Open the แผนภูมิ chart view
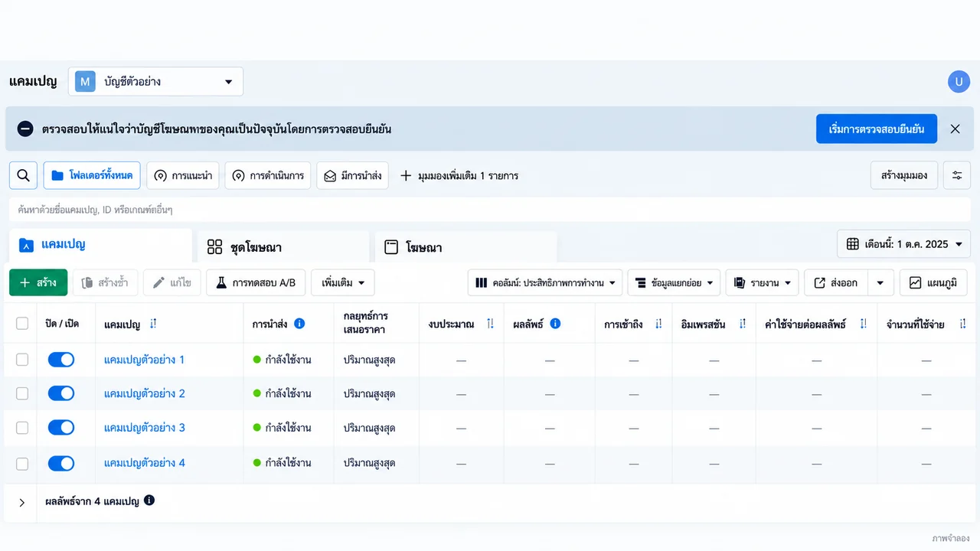 (x=933, y=282)
